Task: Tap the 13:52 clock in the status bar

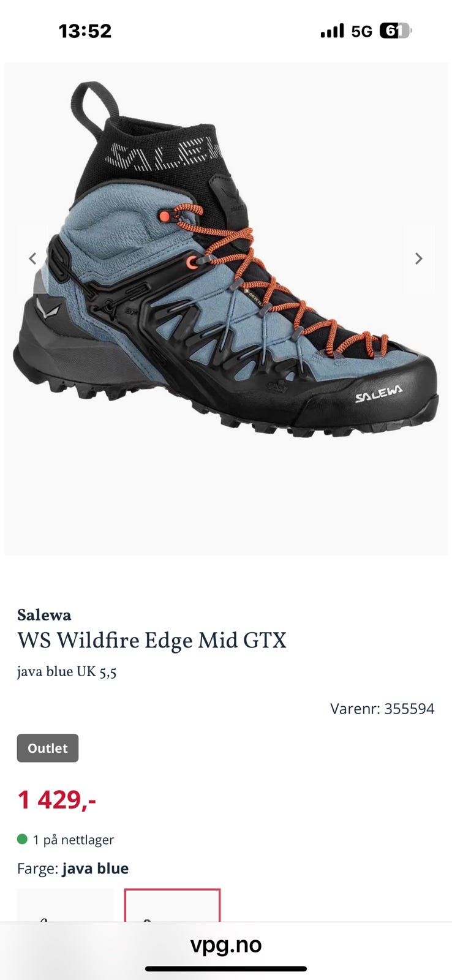Action: [x=85, y=31]
